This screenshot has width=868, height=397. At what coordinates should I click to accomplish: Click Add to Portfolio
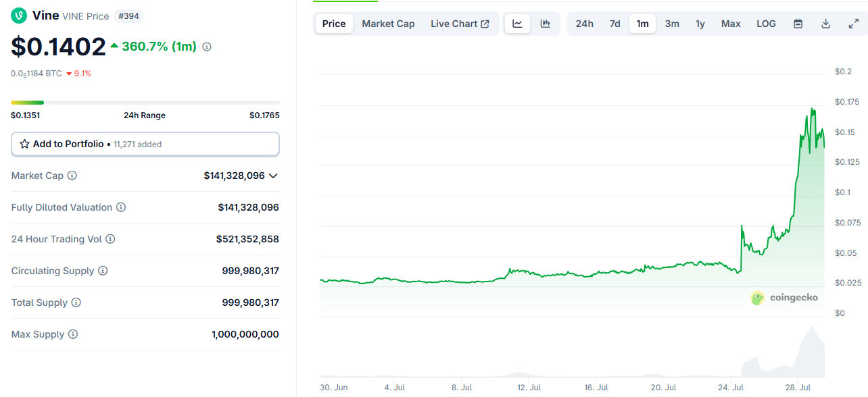145,144
